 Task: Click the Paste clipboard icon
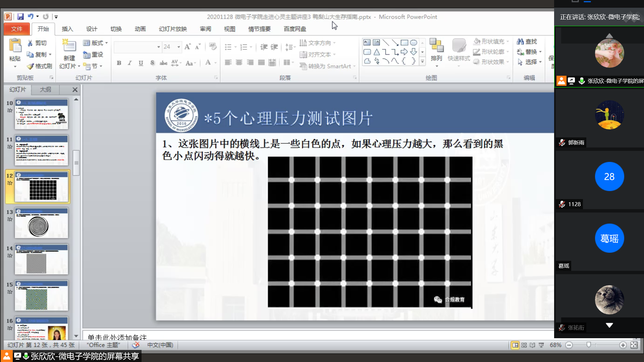(x=15, y=46)
